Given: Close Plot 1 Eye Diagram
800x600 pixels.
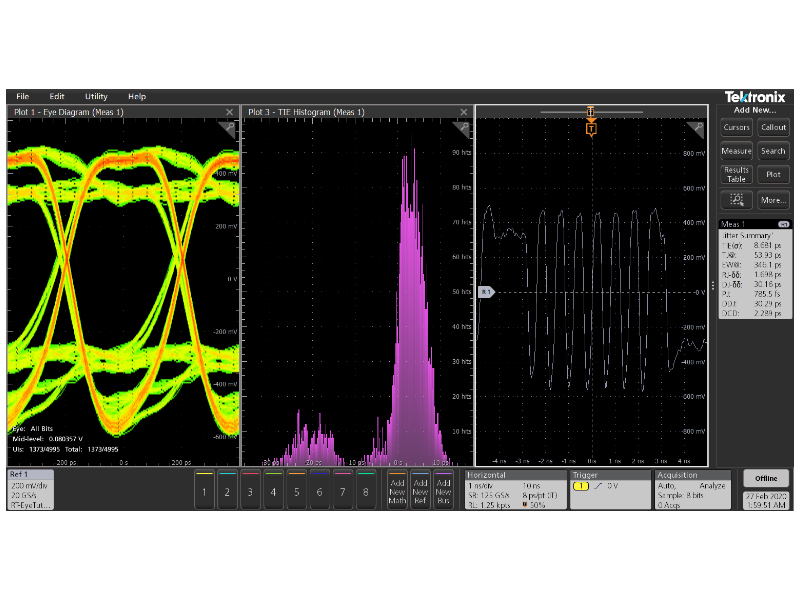Looking at the screenshot, I should tap(229, 112).
